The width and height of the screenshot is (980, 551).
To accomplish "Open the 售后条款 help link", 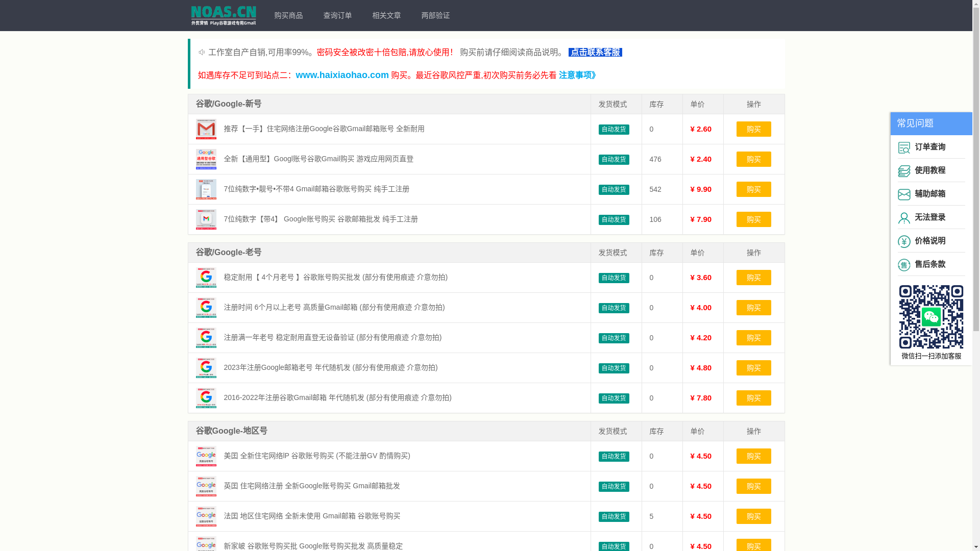I will pos(930,264).
